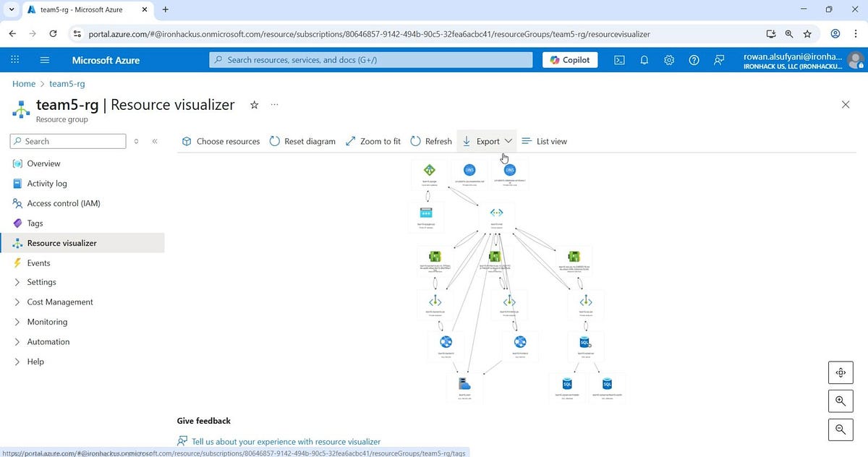Select the bottom-left SQL database node
The image size is (868, 457).
coord(567,384)
